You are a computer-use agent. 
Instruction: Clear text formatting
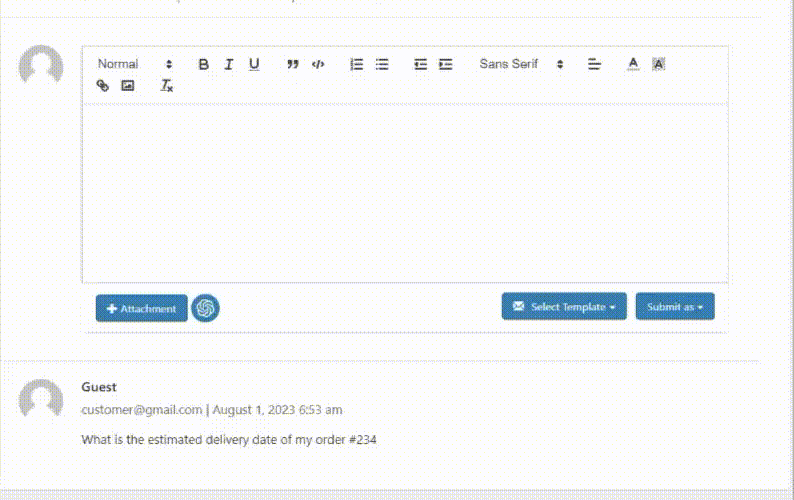tap(167, 86)
